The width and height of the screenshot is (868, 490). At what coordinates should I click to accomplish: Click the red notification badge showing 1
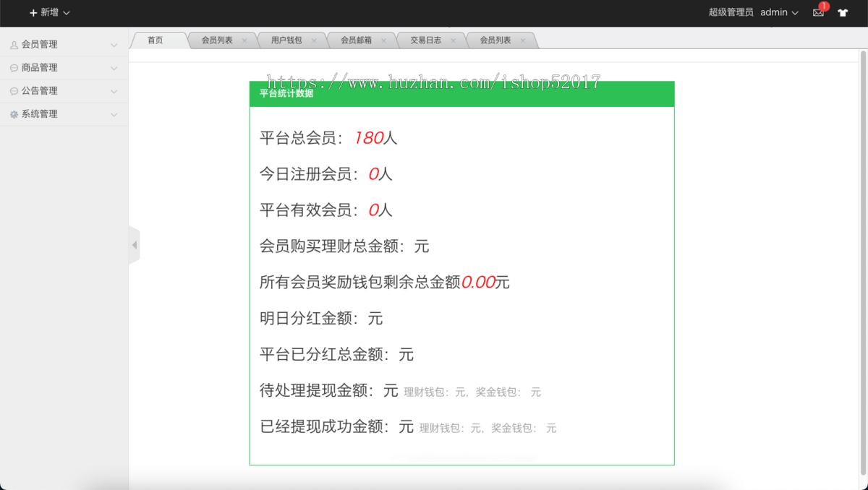[x=823, y=7]
